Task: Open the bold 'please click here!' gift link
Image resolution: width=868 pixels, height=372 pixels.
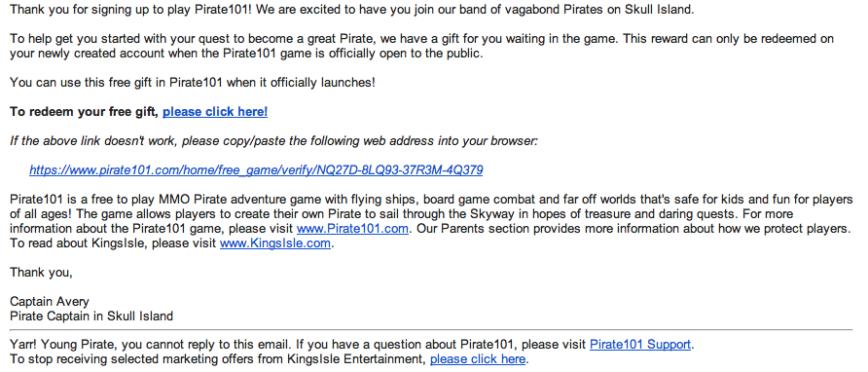Action: click(x=215, y=112)
